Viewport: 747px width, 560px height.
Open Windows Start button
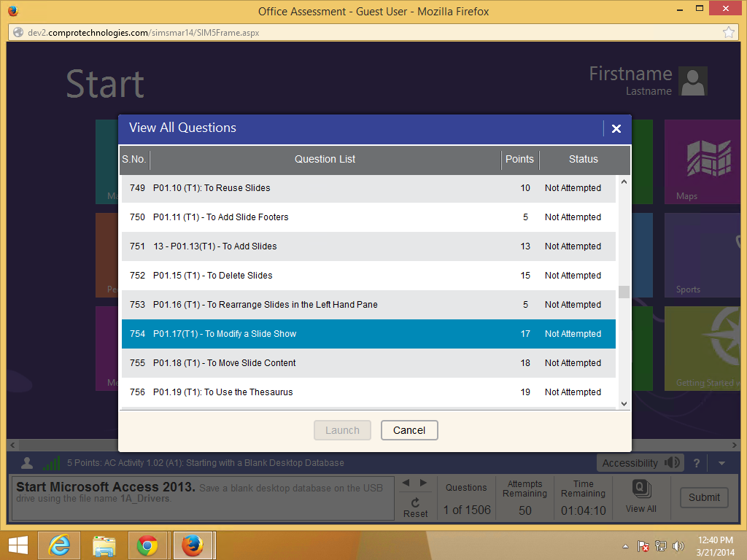tap(18, 545)
